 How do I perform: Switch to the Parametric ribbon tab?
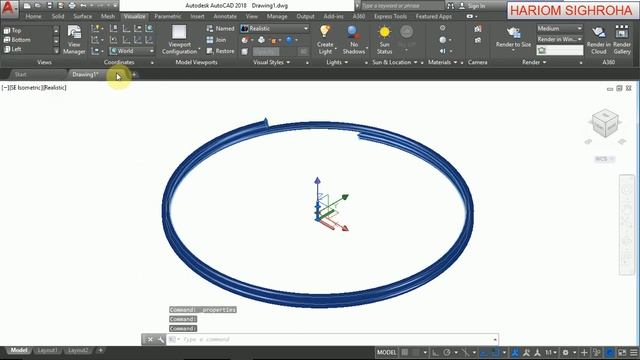coord(168,16)
